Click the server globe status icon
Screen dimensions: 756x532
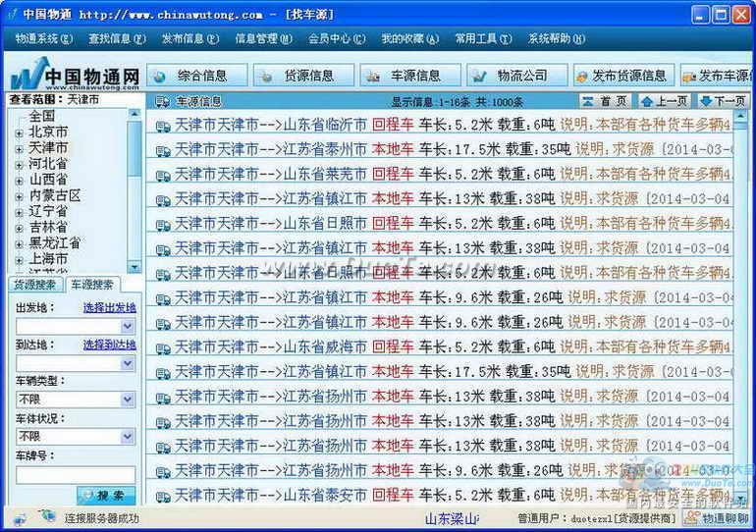tap(48, 516)
